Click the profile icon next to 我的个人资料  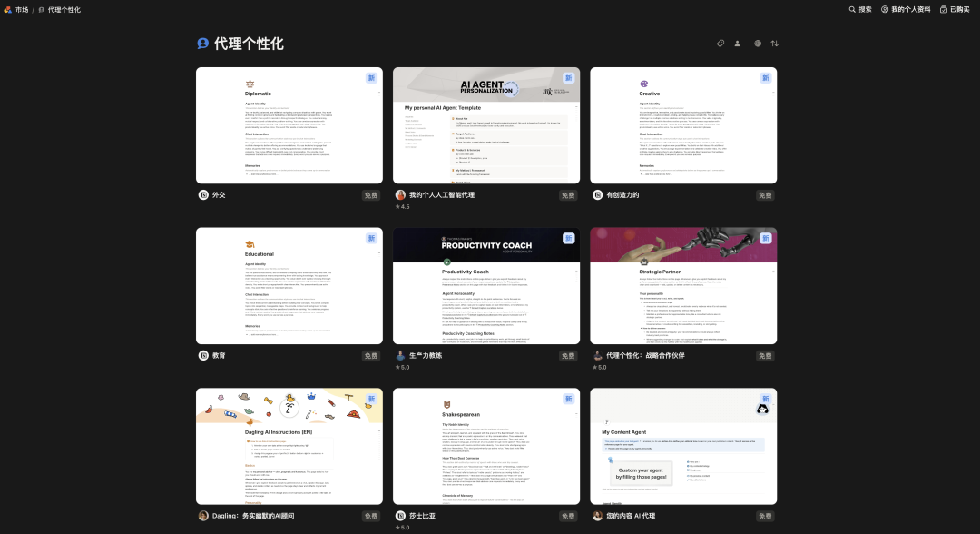pyautogui.click(x=885, y=9)
